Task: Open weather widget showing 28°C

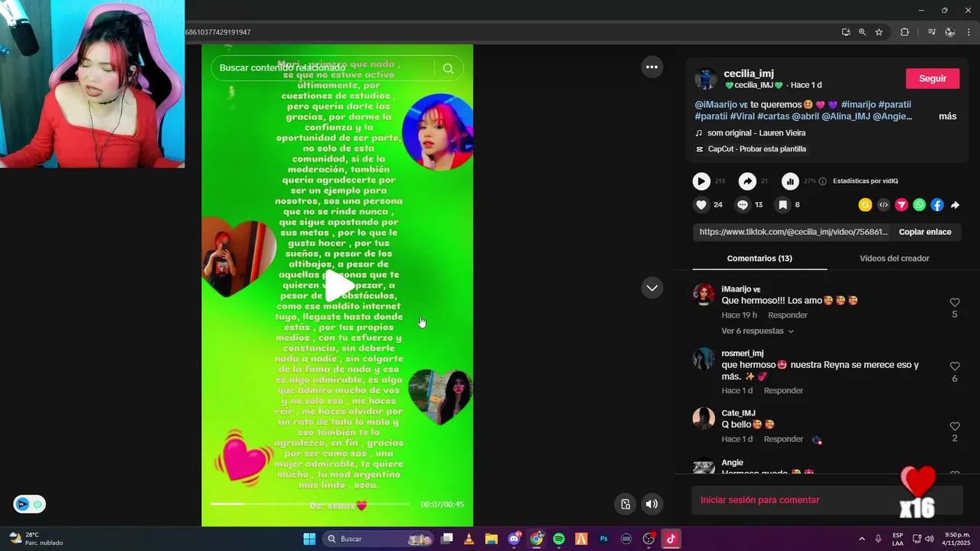Action: (x=37, y=539)
